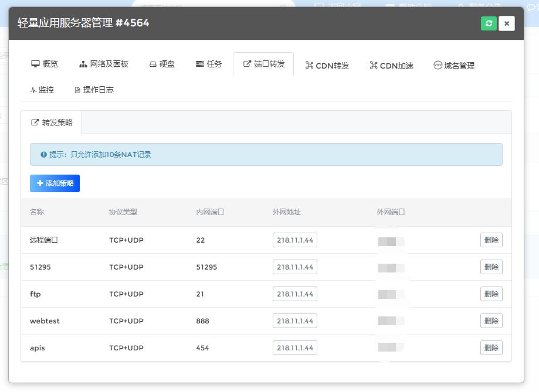The width and height of the screenshot is (539, 392).
Task: Switch to the CDN加速 tab
Action: point(391,66)
